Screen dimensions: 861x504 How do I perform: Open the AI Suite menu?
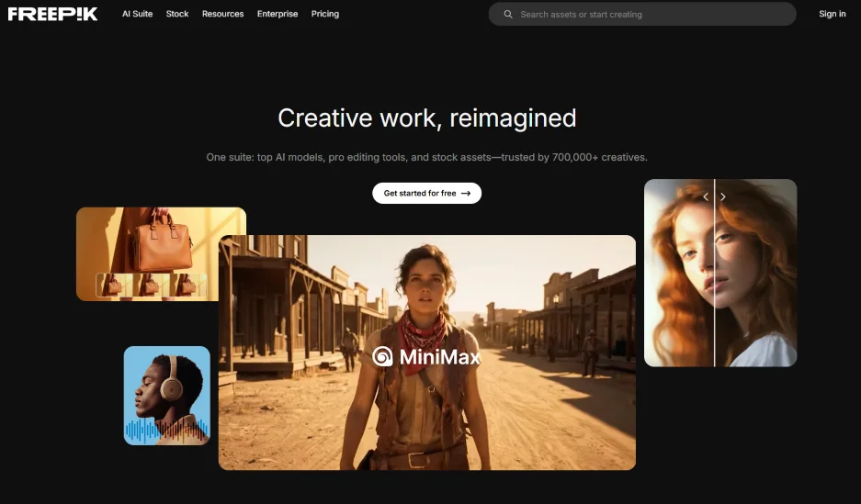pos(137,14)
